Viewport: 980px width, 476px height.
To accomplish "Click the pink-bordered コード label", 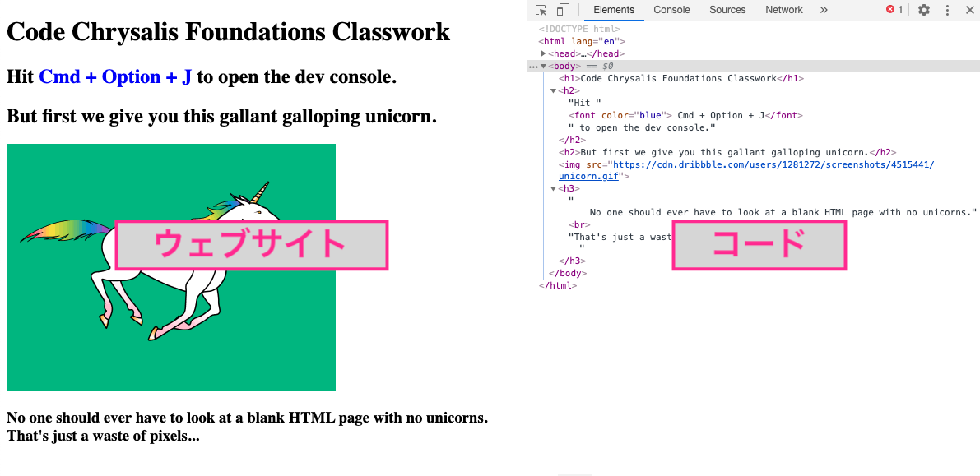I will [759, 245].
